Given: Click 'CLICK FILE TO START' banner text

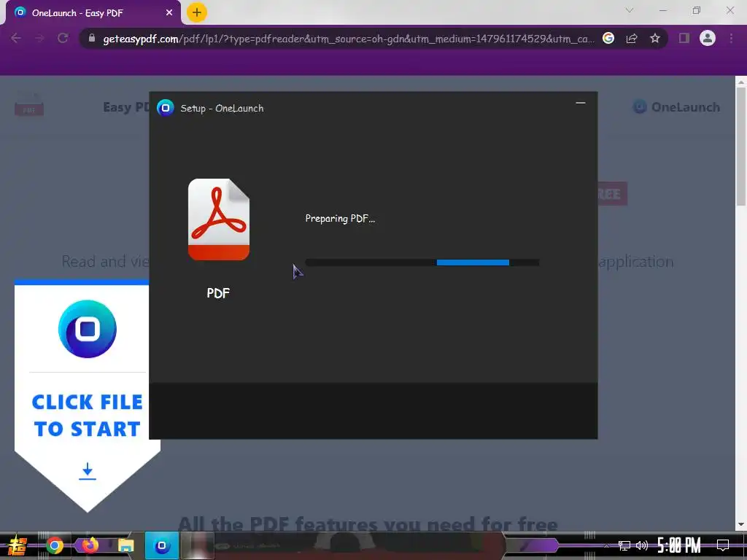Looking at the screenshot, I should point(88,416).
